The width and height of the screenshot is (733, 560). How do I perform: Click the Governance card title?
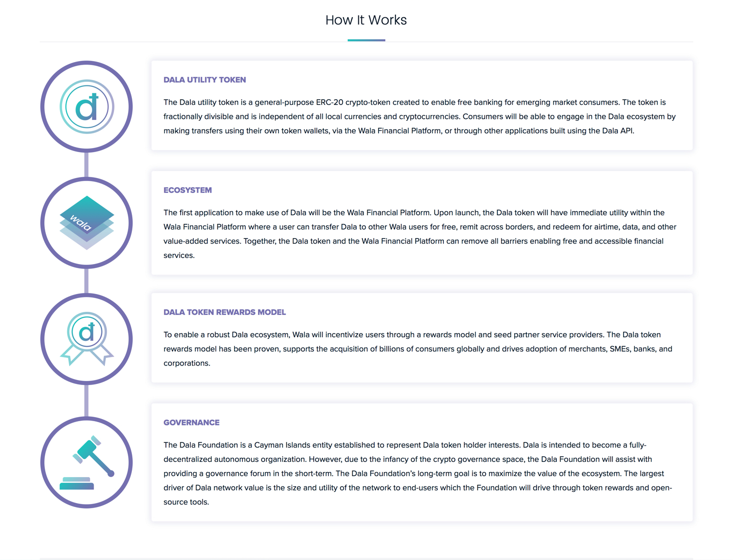pyautogui.click(x=191, y=423)
